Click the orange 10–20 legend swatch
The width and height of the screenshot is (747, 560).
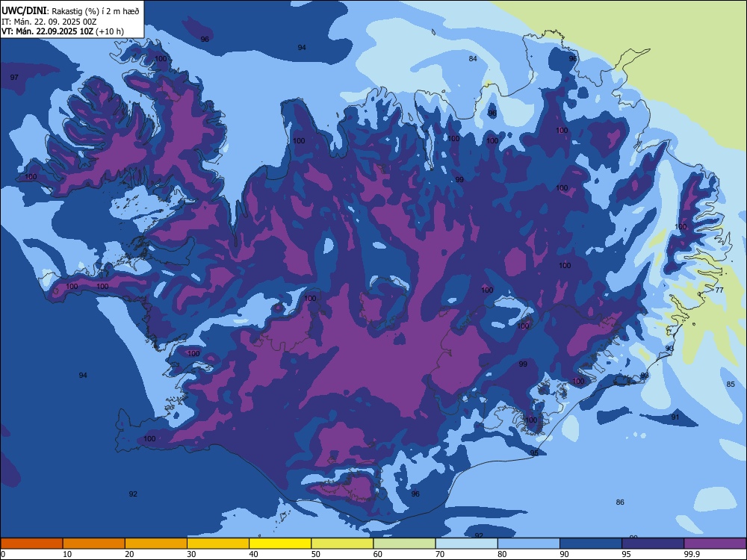coord(94,544)
